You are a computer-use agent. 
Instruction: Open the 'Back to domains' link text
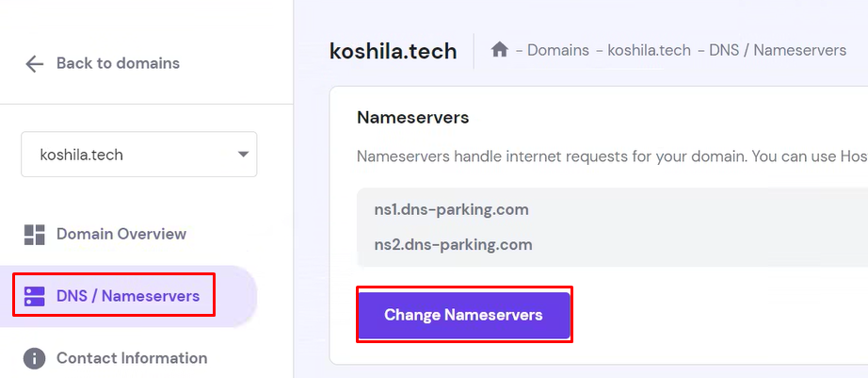[x=118, y=63]
